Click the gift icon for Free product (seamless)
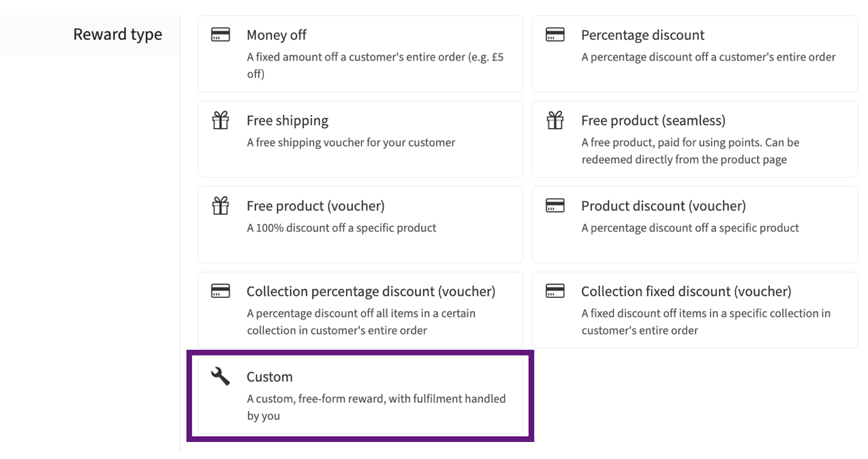 [x=555, y=120]
